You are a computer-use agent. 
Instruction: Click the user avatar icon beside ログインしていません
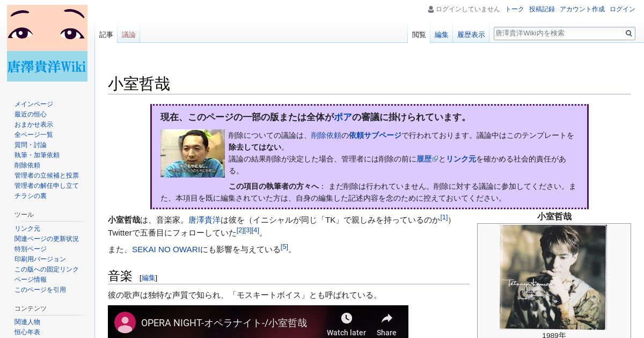[x=430, y=9]
